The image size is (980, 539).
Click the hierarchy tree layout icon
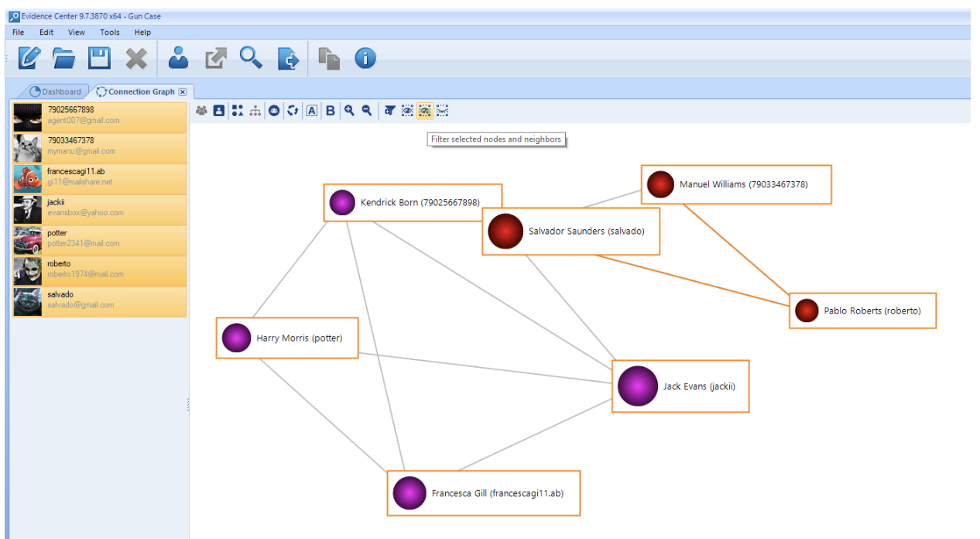coord(255,111)
